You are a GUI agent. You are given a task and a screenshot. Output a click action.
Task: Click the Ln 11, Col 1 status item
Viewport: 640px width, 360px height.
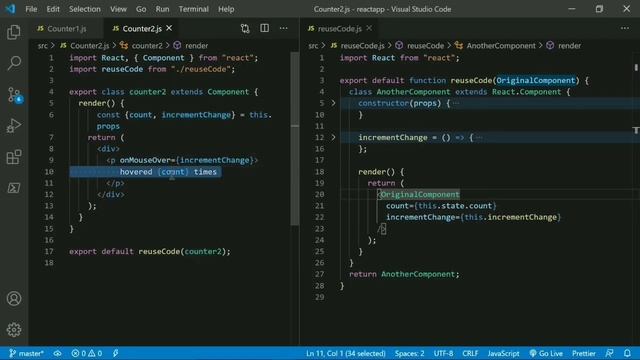tap(346, 353)
